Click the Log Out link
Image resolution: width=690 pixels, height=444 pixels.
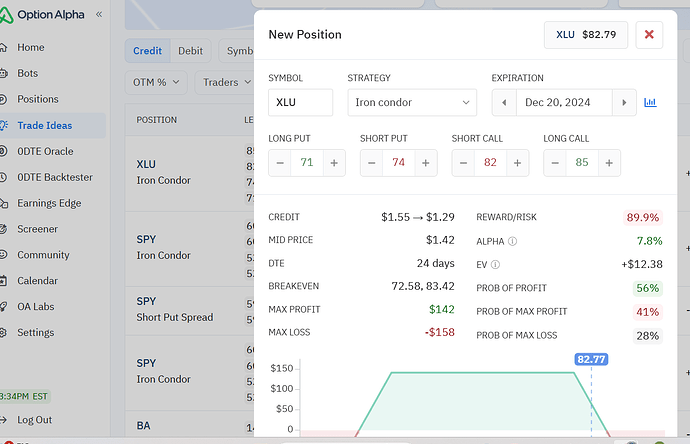point(34,420)
